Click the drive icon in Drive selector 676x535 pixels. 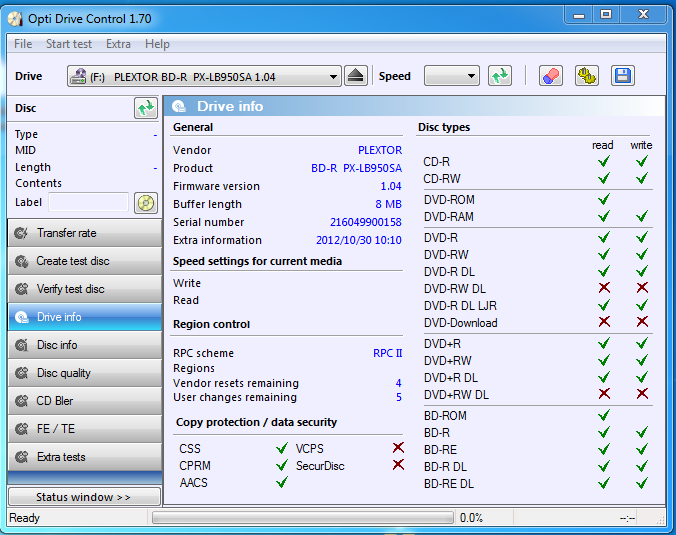(x=78, y=77)
